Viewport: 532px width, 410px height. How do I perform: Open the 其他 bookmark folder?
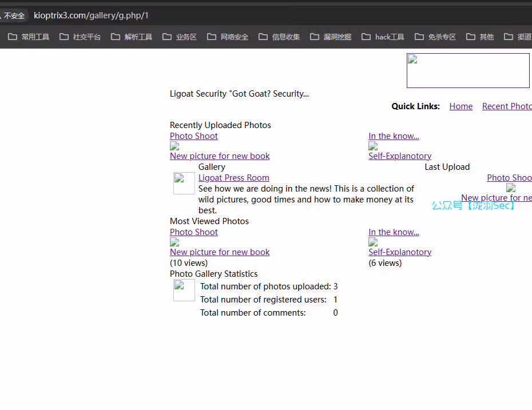480,37
